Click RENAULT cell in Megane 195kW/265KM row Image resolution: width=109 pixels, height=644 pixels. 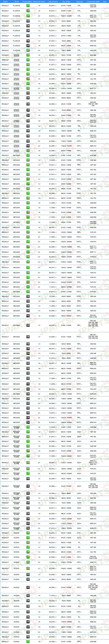click(x=5, y=242)
